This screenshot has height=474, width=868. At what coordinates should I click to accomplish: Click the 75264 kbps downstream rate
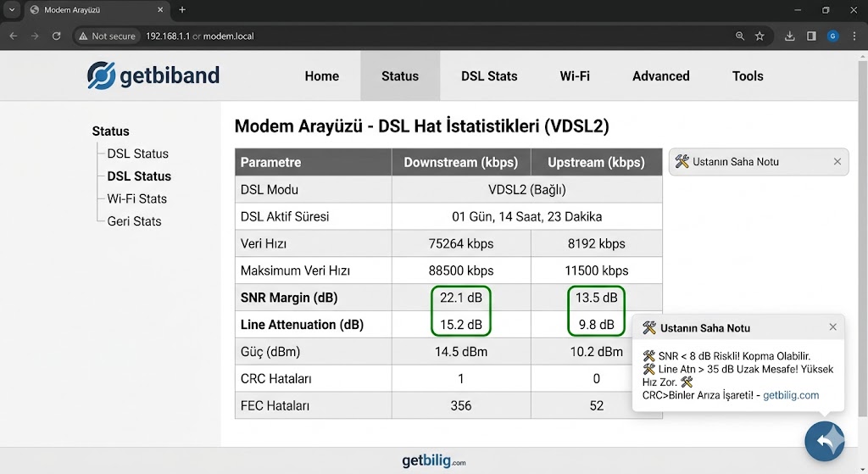pyautogui.click(x=461, y=243)
